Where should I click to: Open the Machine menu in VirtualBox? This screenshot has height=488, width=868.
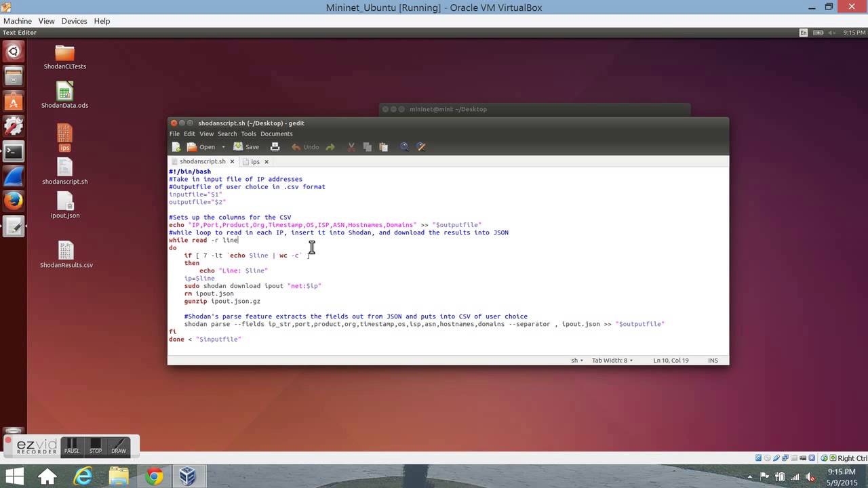18,21
